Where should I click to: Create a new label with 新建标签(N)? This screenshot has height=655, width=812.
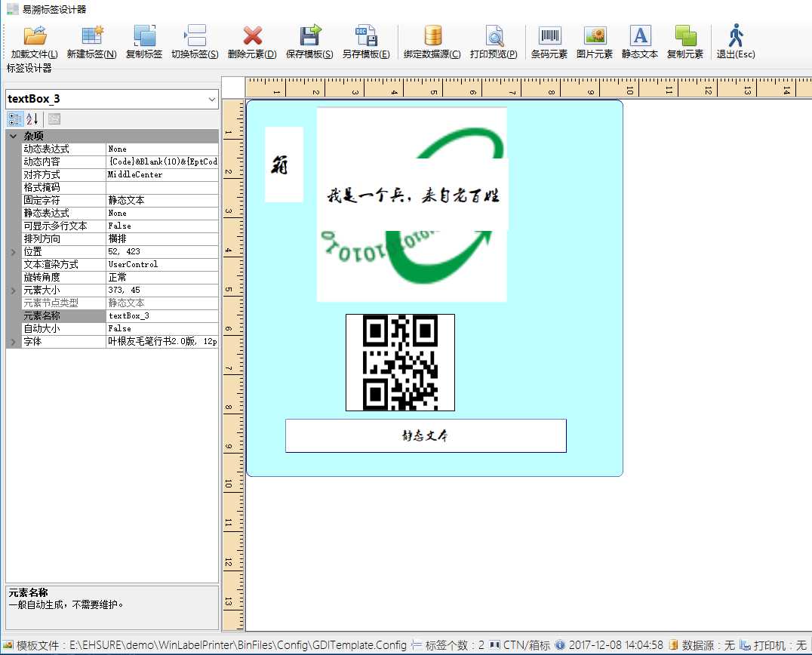91,42
